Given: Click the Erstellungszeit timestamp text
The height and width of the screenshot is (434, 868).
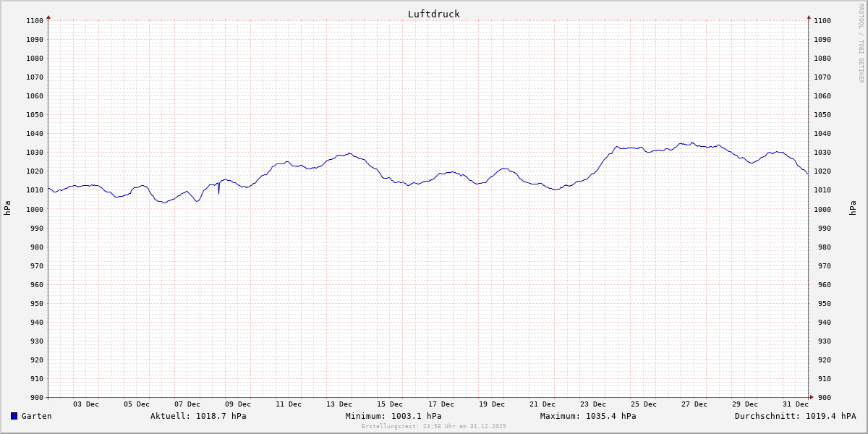Looking at the screenshot, I should (434, 427).
